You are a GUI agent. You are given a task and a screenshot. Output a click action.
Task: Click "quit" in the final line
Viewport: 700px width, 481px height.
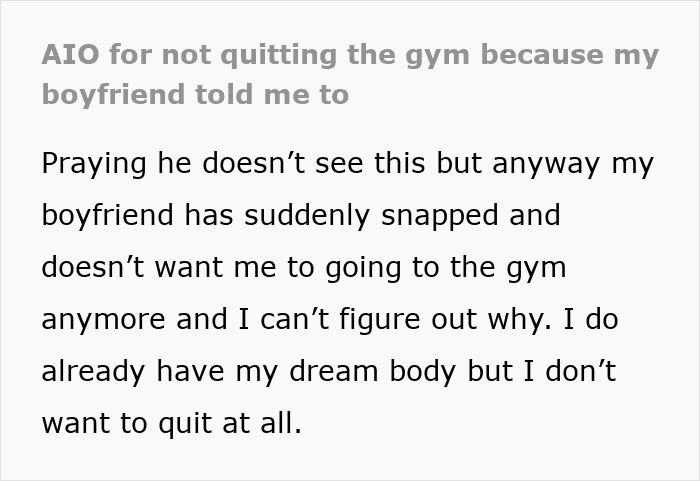pos(185,424)
